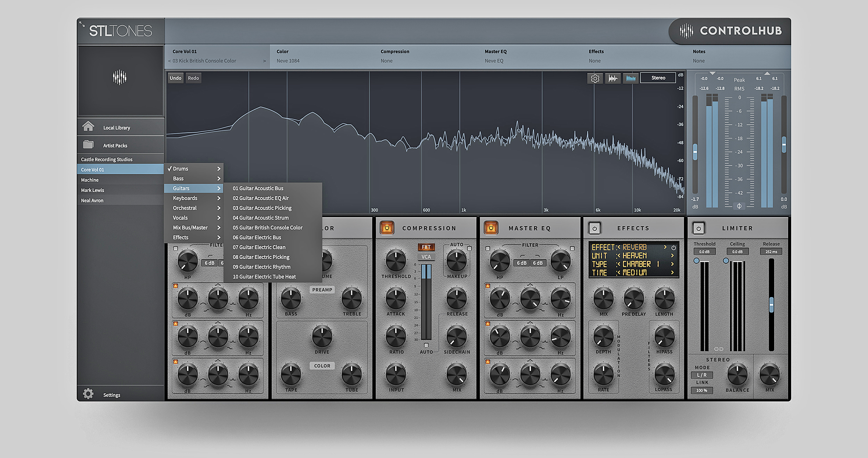Enable Auto makeup checkbox in Compression
868x458 pixels.
coord(469,248)
